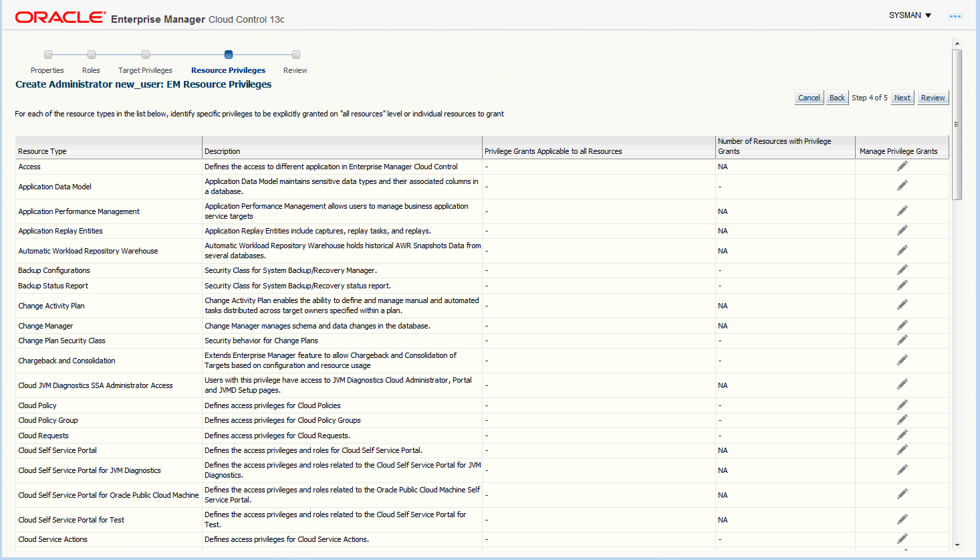Viewport: 980px width, 560px height.
Task: Click pencil icon for Application Data Model
Action: [902, 186]
